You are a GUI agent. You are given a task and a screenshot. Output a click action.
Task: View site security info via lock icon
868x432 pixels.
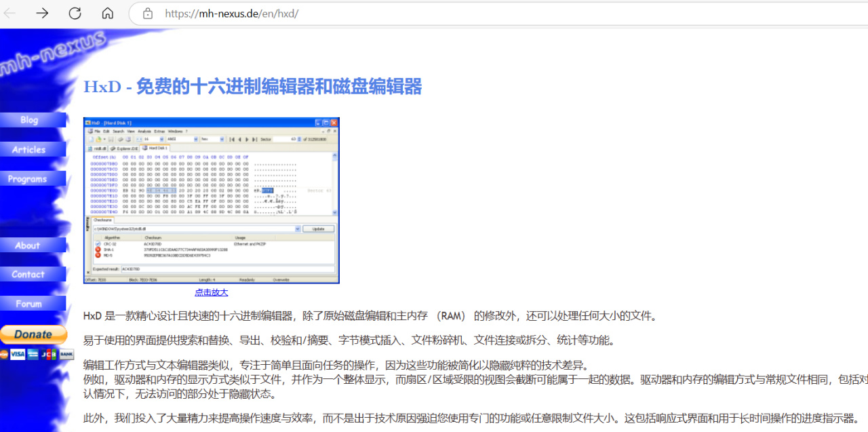click(149, 14)
